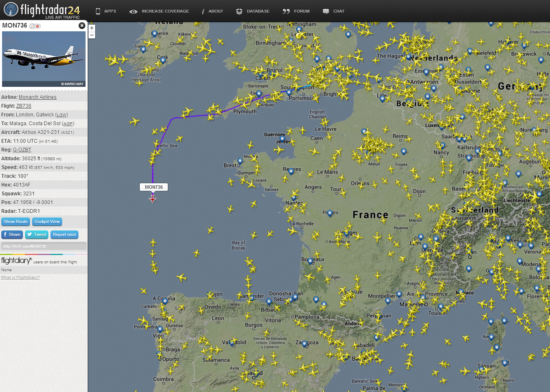Viewport: 550px width, 392px height.
Task: Open the About menu item
Action: [x=212, y=11]
